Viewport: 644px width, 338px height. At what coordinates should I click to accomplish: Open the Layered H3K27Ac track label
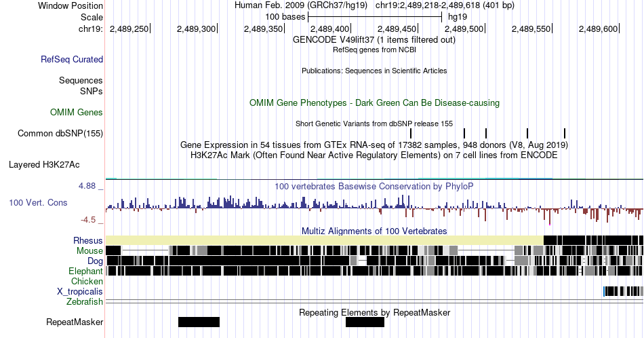44,164
